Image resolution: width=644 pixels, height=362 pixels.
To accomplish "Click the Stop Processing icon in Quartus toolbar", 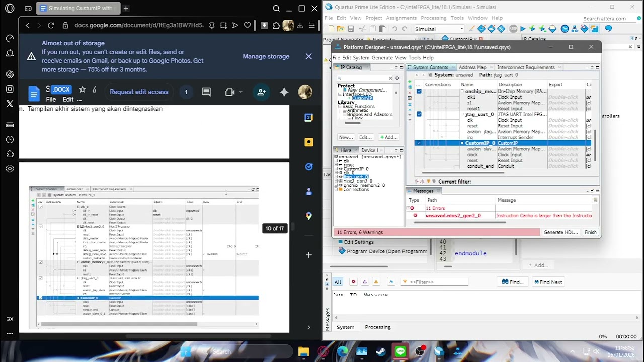I will click(x=513, y=29).
